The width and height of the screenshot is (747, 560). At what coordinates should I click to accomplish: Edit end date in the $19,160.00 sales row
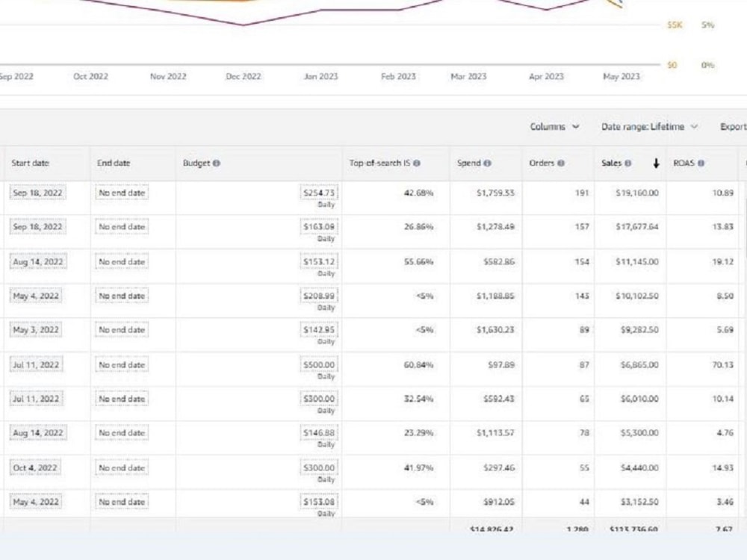click(122, 193)
